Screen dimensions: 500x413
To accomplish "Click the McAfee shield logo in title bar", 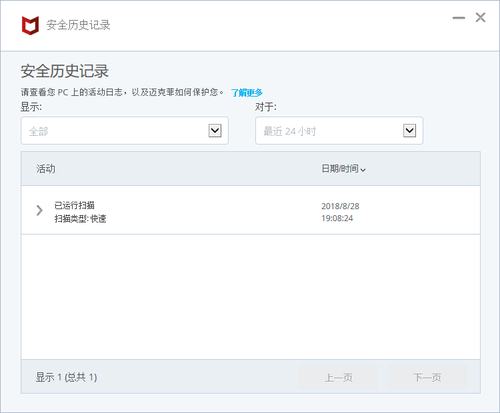I will pyautogui.click(x=30, y=25).
